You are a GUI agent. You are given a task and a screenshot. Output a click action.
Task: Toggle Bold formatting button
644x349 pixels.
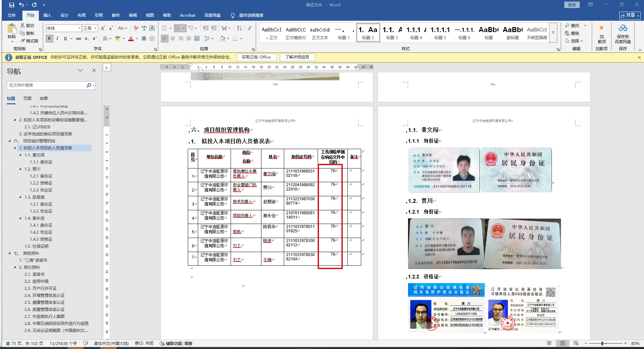(49, 38)
